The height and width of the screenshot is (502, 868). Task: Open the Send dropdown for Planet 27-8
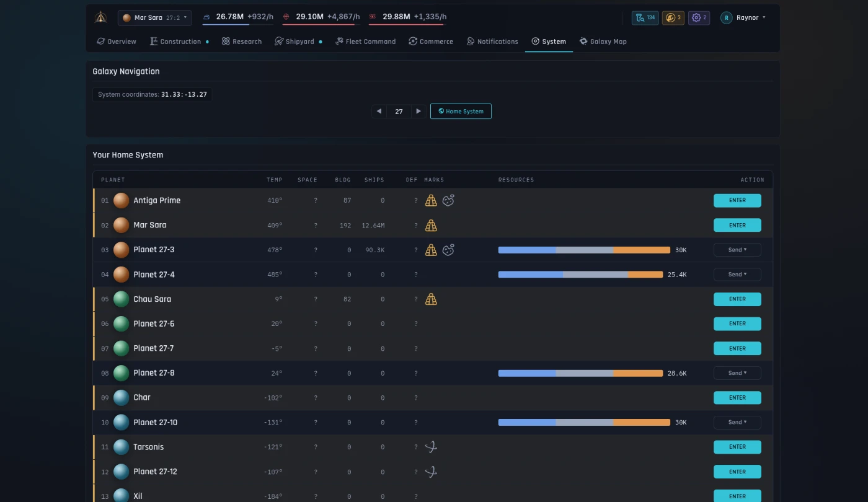pyautogui.click(x=737, y=373)
